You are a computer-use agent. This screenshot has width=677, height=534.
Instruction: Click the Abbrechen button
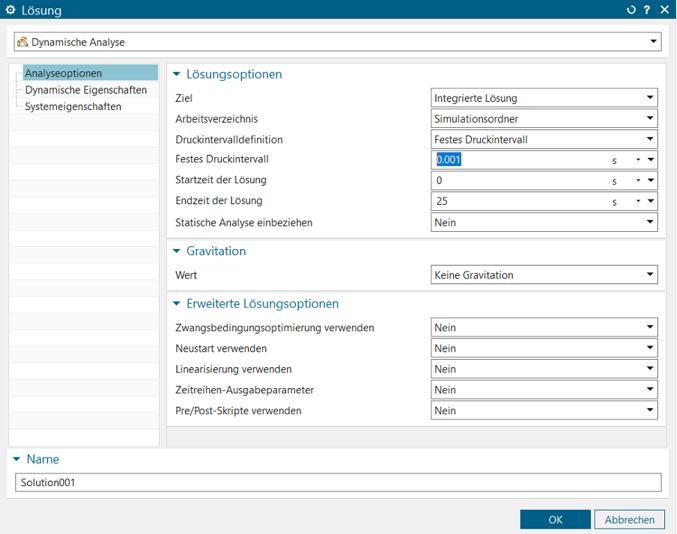tap(629, 519)
